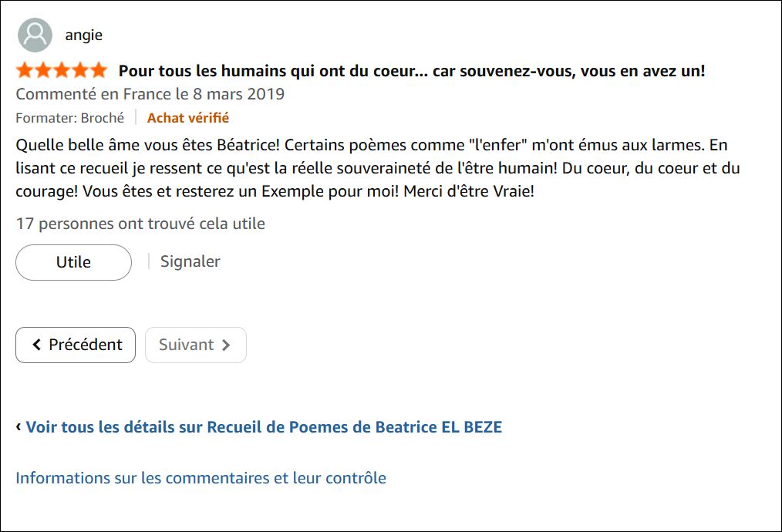
Task: Open Informations sur les commentaires et leur contrôle
Action: [201, 477]
